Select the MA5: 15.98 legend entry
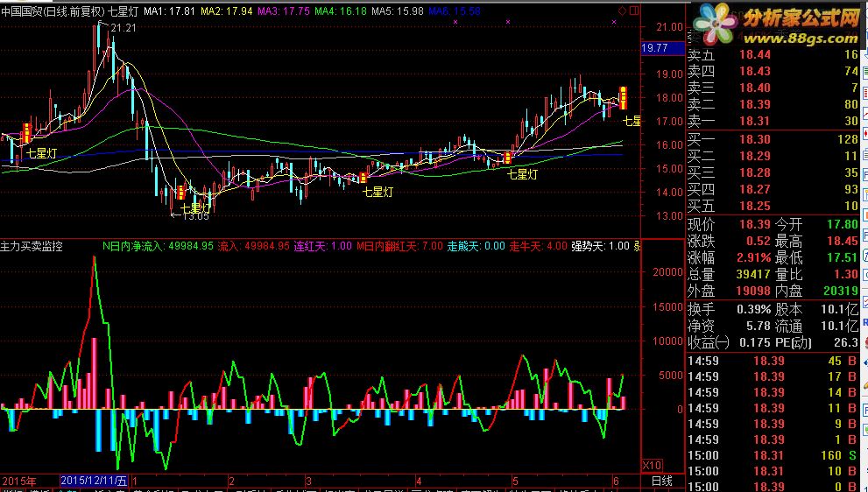The width and height of the screenshot is (868, 492). click(398, 11)
